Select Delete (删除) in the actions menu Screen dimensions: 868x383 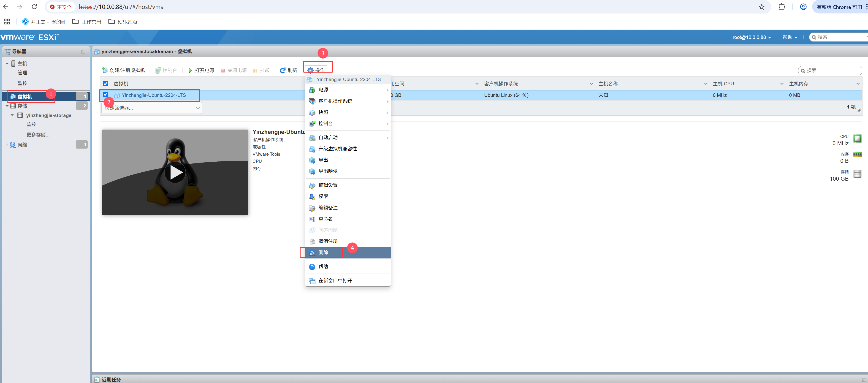click(323, 253)
